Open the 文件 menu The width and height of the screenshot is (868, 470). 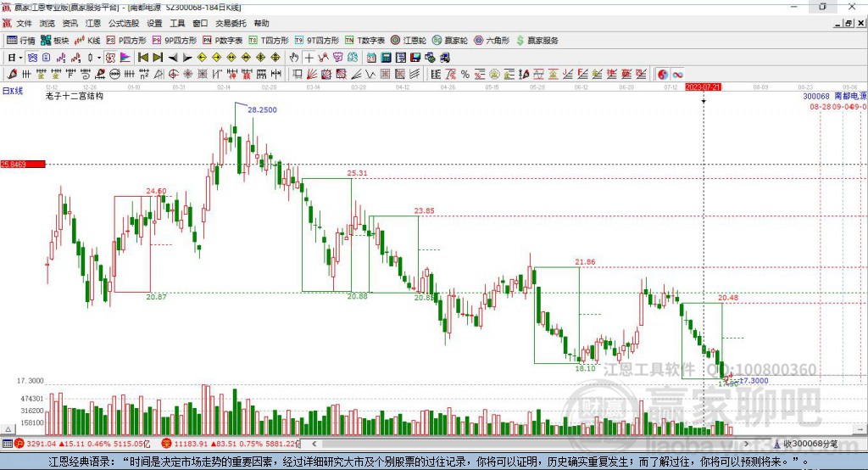tap(24, 23)
